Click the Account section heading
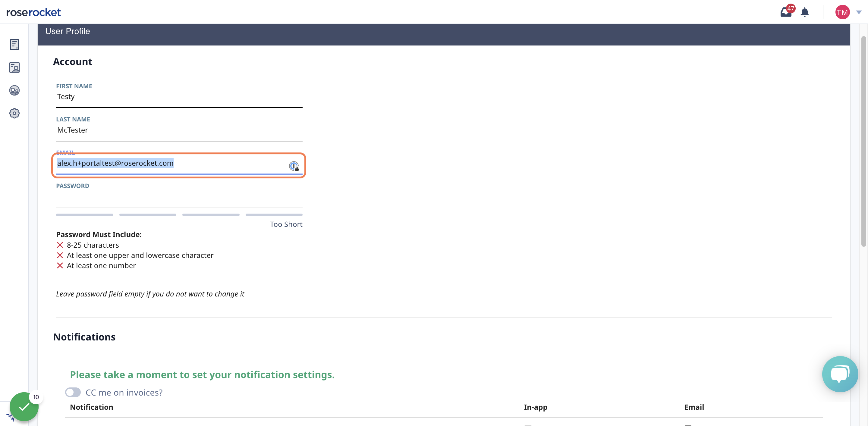Image resolution: width=868 pixels, height=426 pixels. point(73,61)
